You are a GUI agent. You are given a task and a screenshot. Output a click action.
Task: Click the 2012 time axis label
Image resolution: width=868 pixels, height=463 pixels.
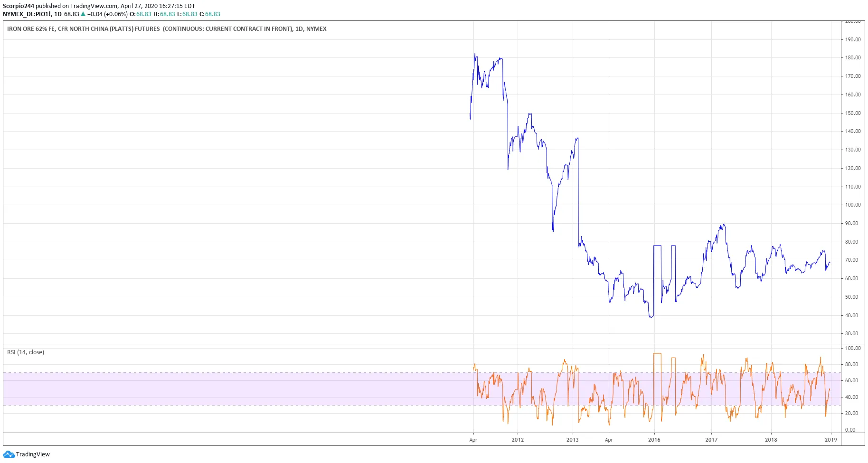518,440
